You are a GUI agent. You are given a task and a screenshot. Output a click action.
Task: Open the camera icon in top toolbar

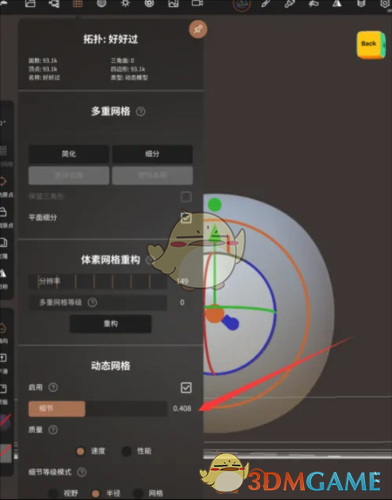pyautogui.click(x=197, y=4)
